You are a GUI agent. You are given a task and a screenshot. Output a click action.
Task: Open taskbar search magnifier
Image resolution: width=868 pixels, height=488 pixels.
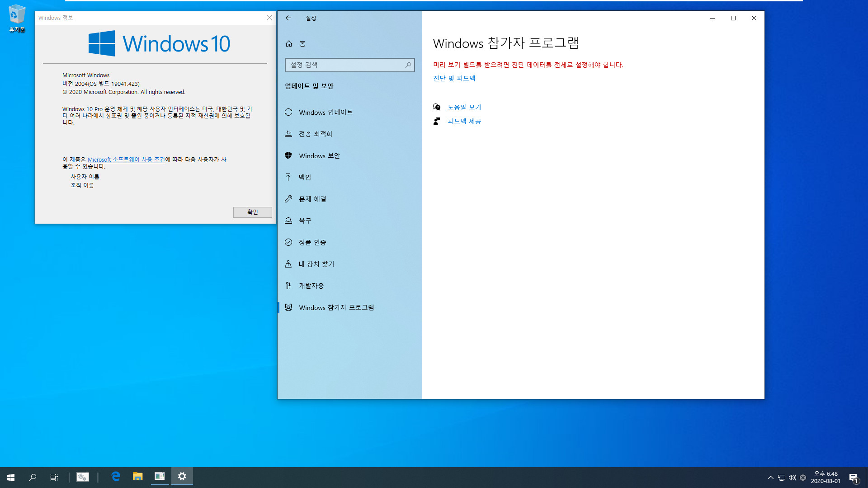pyautogui.click(x=33, y=478)
